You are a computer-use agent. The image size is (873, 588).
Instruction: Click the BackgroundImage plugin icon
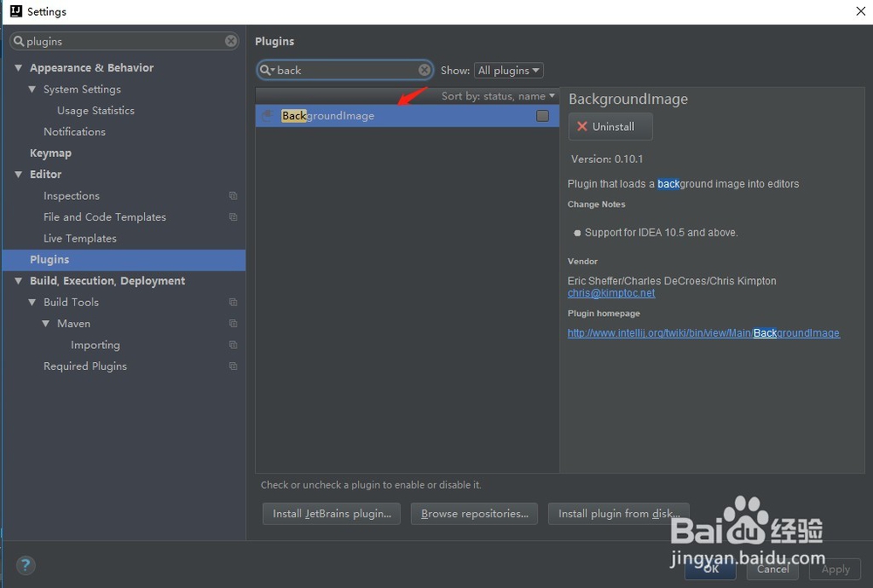(x=268, y=116)
